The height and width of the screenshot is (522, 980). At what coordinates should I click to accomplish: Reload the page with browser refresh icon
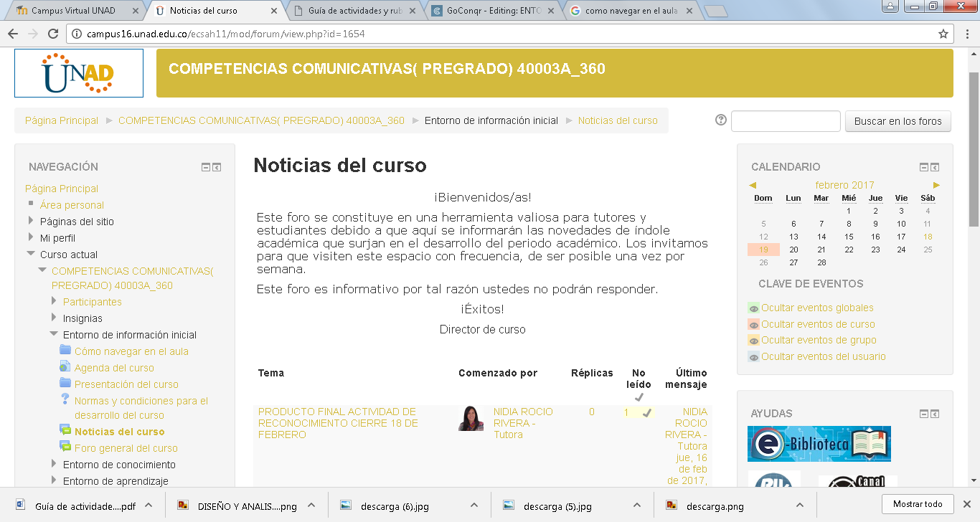click(x=53, y=34)
